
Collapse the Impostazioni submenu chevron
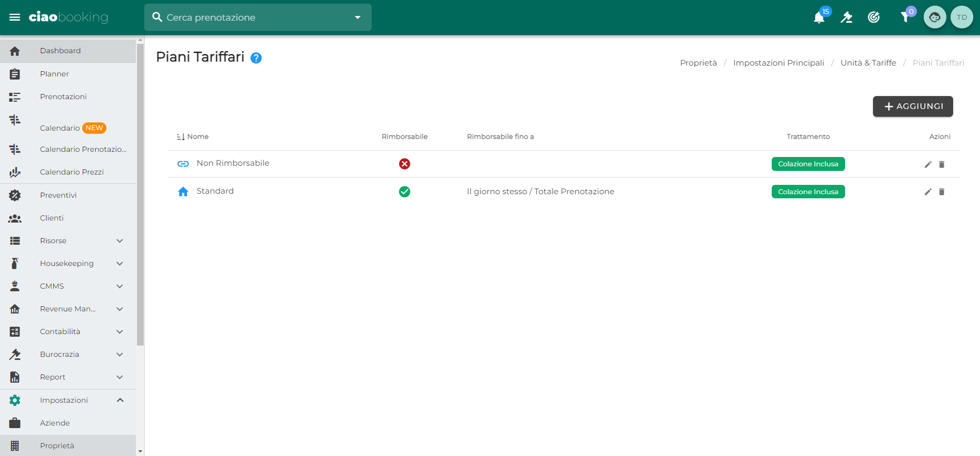[x=120, y=400]
